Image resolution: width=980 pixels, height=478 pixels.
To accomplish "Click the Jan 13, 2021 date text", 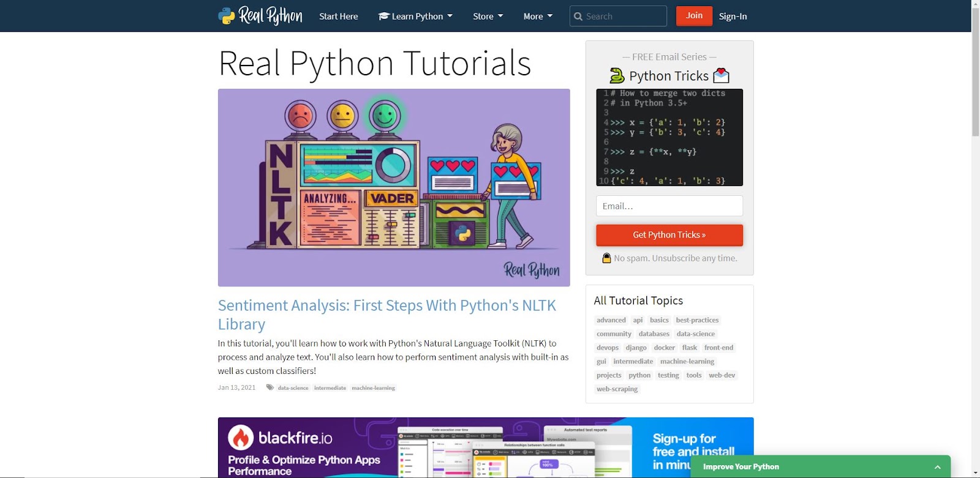I will pyautogui.click(x=236, y=388).
